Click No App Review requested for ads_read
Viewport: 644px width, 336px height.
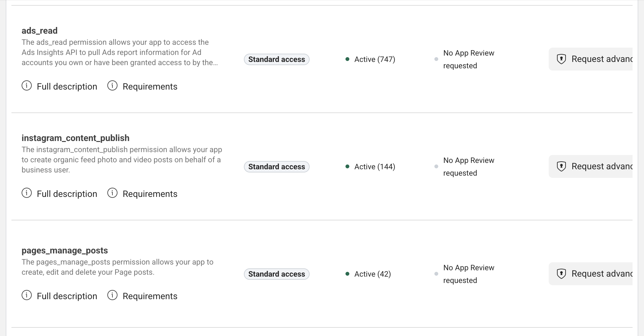tap(468, 59)
